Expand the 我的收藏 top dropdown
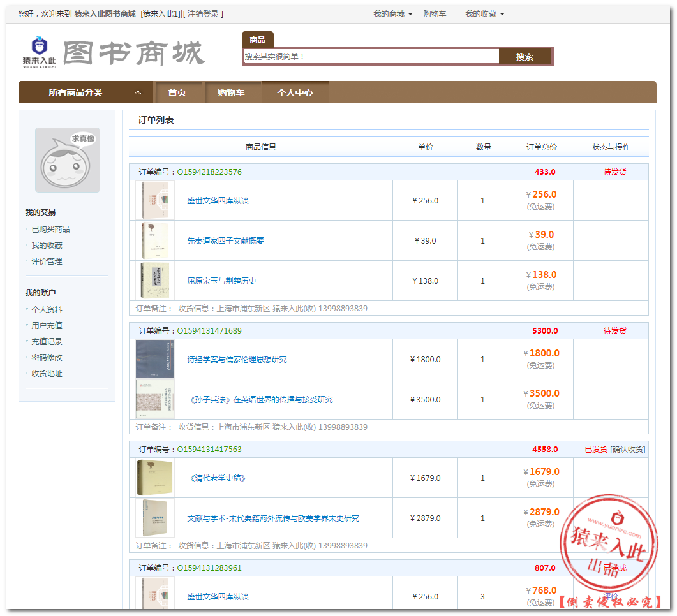The width and height of the screenshot is (677, 616). [484, 14]
